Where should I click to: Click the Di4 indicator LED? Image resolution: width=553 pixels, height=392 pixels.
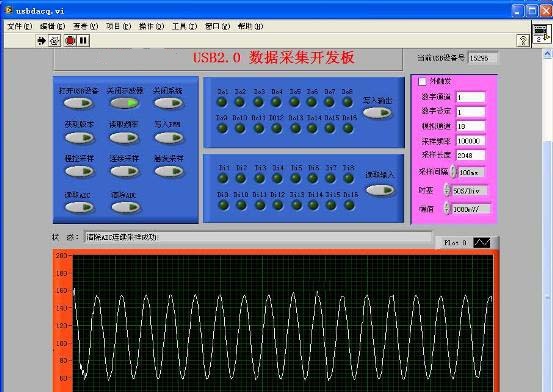tap(277, 178)
